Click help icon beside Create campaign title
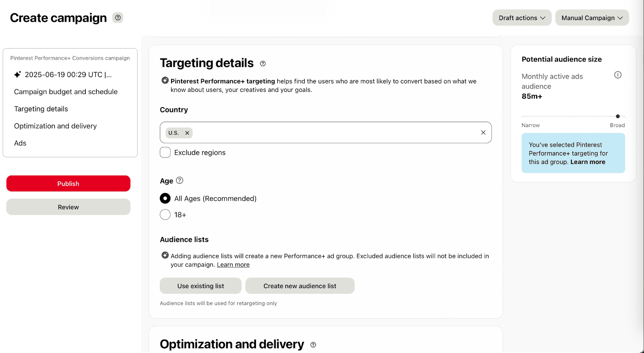 pos(118,18)
